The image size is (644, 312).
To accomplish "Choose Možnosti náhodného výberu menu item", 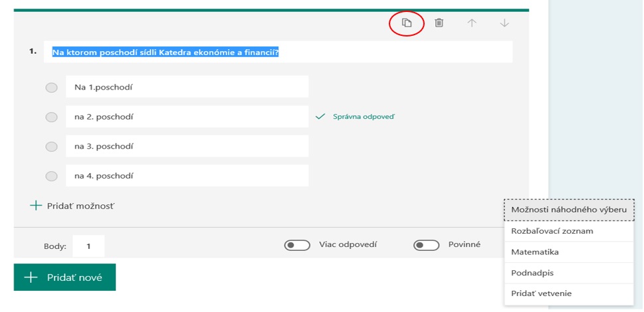I will click(569, 210).
